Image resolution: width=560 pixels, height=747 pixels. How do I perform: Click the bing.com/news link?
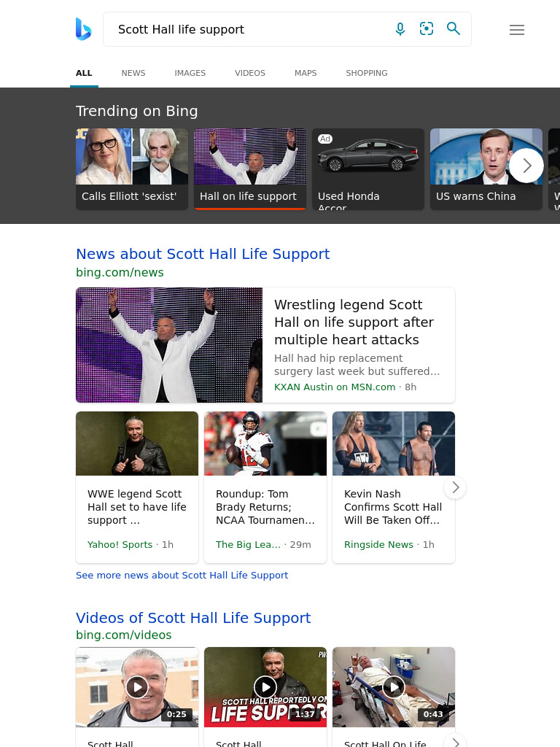[120, 273]
